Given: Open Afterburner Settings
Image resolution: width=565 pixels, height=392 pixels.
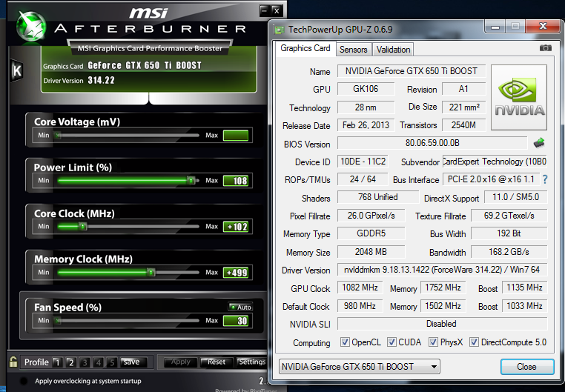Looking at the screenshot, I should point(251,362).
